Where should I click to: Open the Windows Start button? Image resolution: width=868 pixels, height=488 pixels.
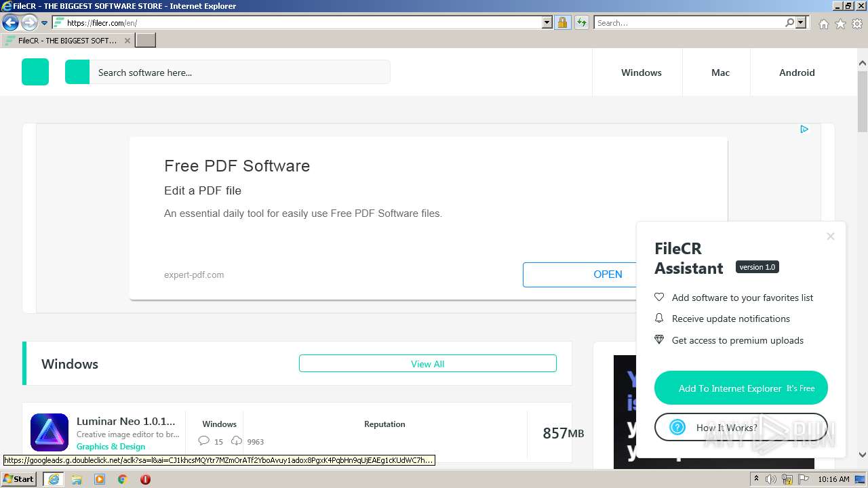(19, 479)
